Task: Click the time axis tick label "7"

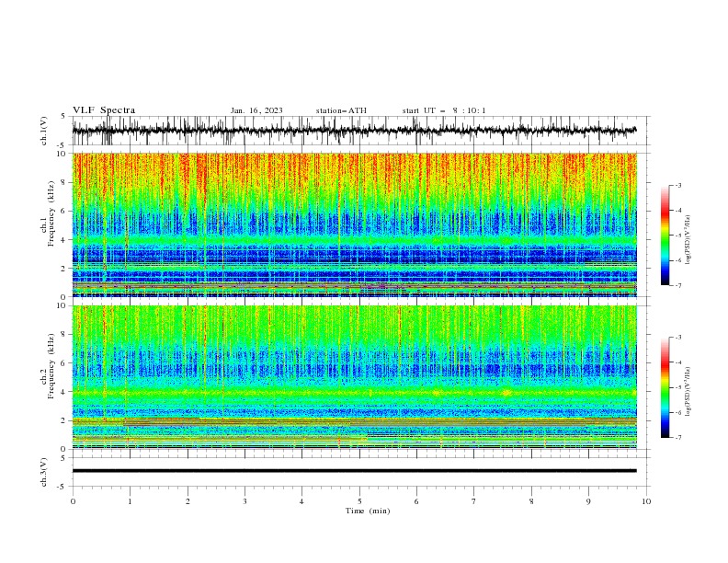Action: pyautogui.click(x=474, y=501)
